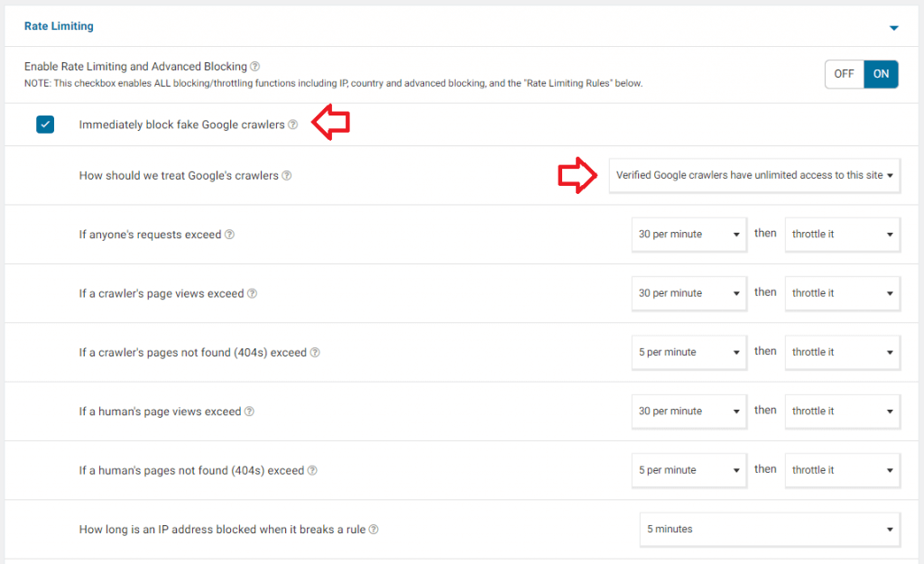This screenshot has height=564, width=924.
Task: Open help icon beside Enable Rate Limiting
Action: tap(254, 67)
